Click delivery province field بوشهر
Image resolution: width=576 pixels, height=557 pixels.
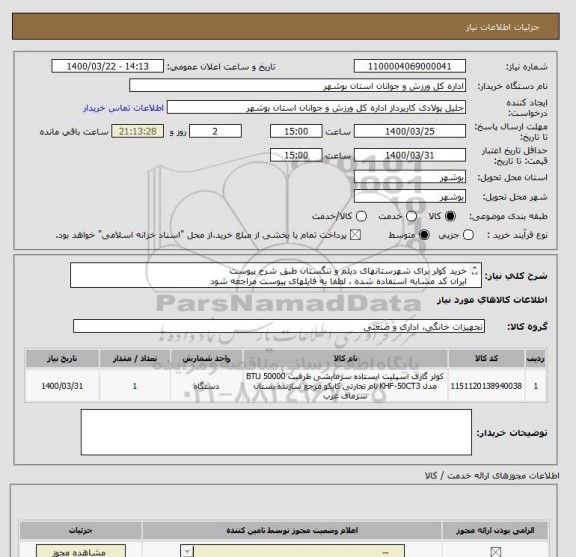click(410, 177)
